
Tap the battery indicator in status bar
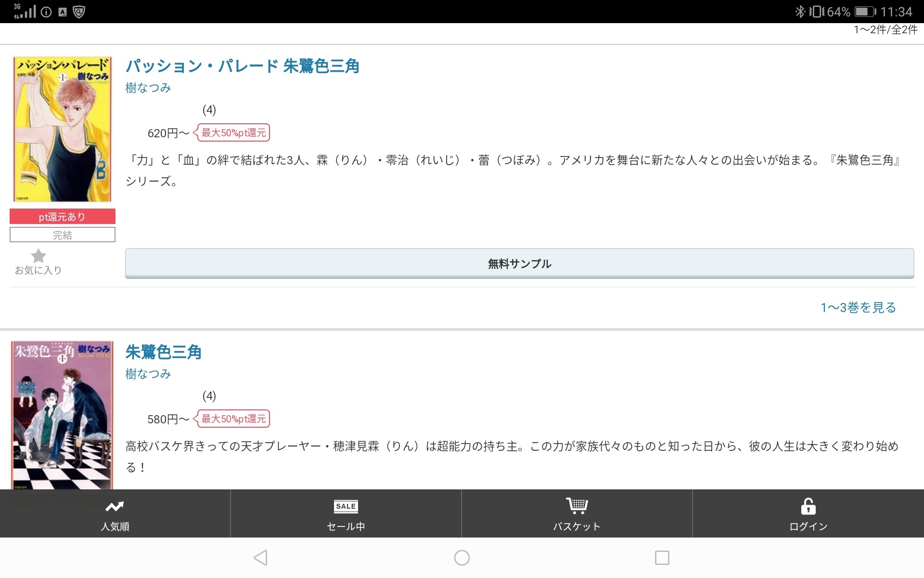point(865,12)
